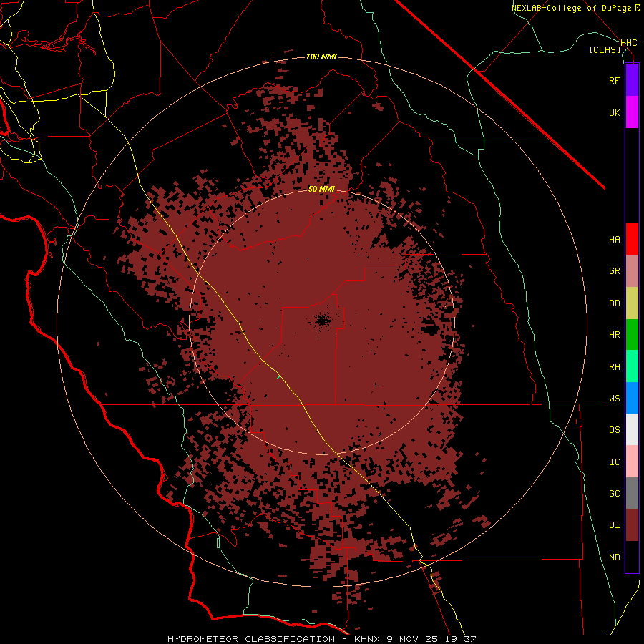Viewport: 644px width, 644px height.
Task: Click the [CLAS] legend header
Action: (x=605, y=49)
